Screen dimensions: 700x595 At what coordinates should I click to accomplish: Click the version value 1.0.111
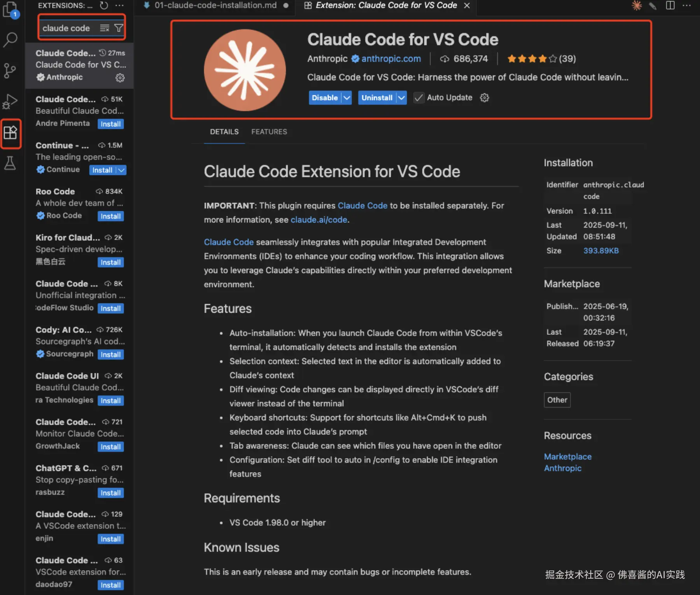click(597, 211)
